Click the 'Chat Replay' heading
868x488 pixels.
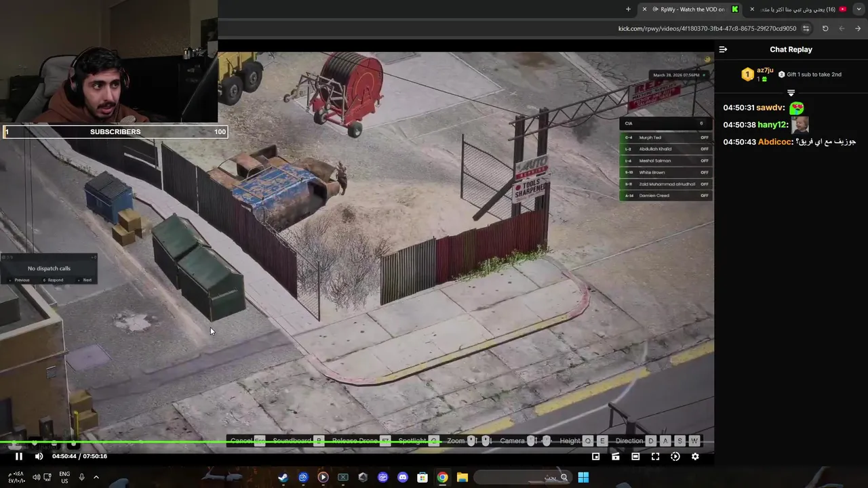[791, 49]
